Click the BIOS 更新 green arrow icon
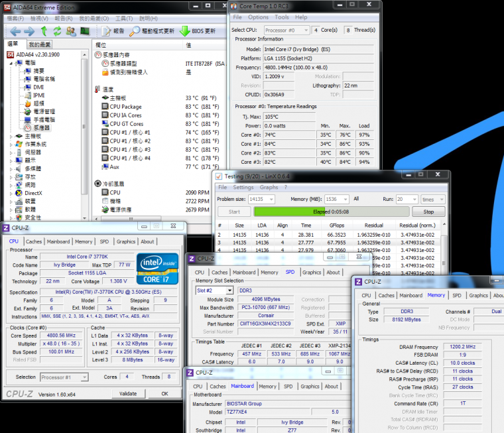 click(184, 31)
